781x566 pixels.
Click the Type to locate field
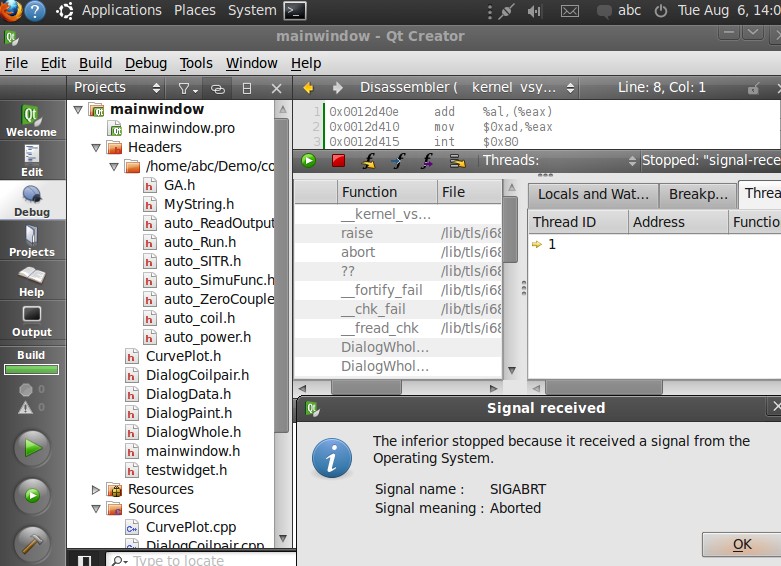(x=201, y=560)
